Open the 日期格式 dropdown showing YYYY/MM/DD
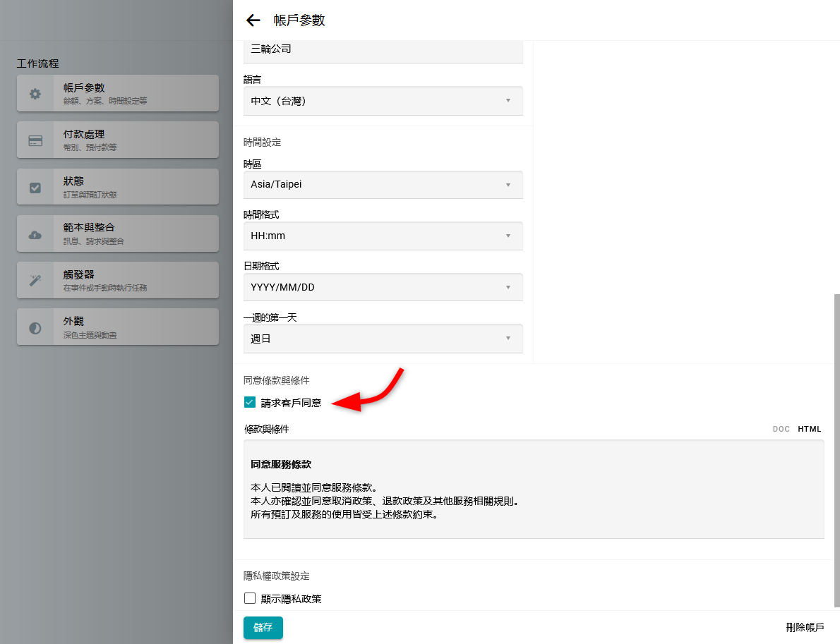The height and width of the screenshot is (644, 840). (x=383, y=287)
